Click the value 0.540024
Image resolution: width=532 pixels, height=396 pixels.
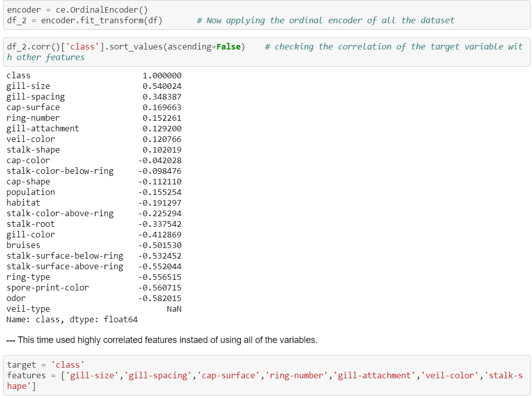(162, 86)
